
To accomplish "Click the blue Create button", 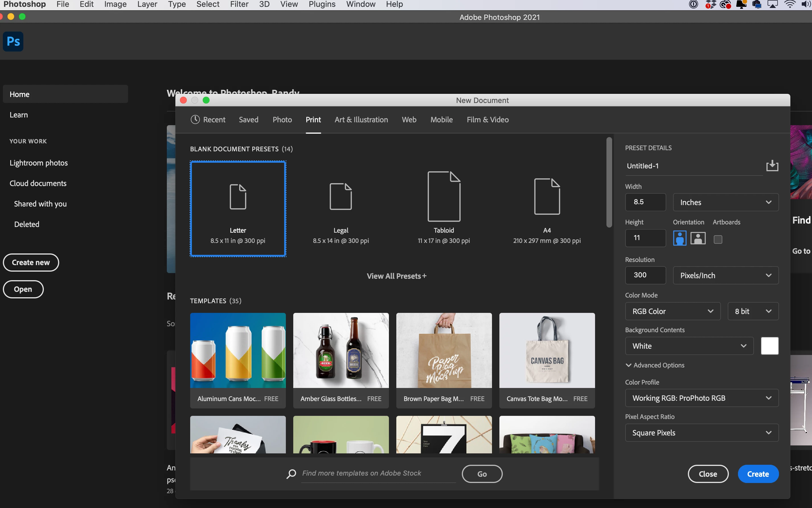I will (758, 474).
